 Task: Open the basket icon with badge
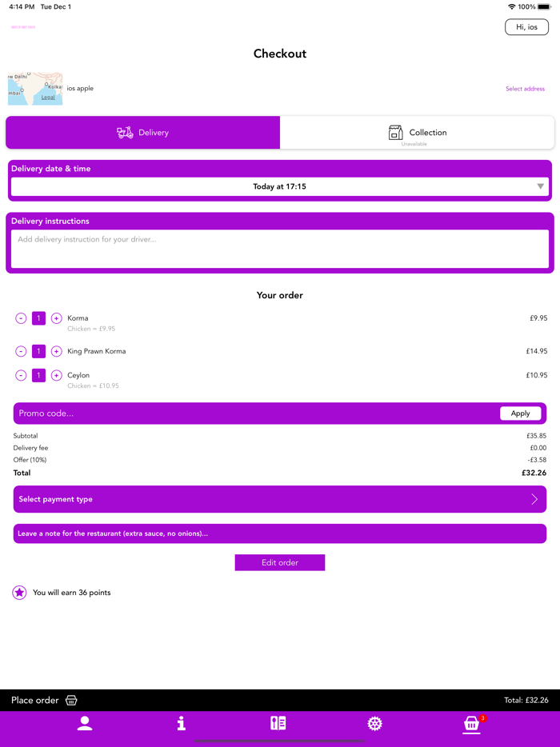(472, 724)
